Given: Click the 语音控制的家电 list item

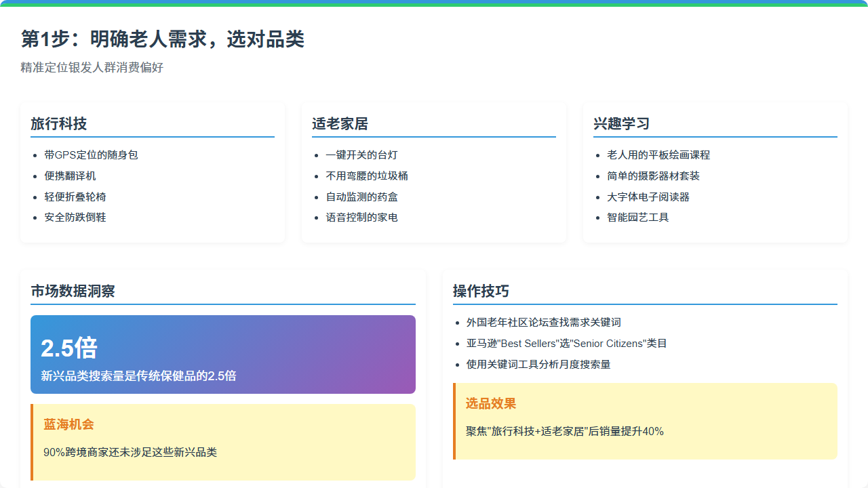Looking at the screenshot, I should pyautogui.click(x=362, y=218).
